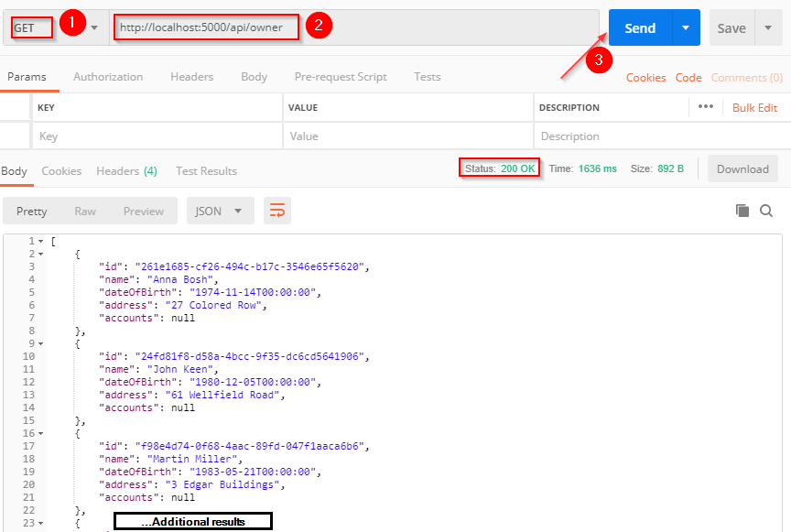Switch to the Authorization tab
Image resolution: width=791 pixels, height=532 pixels.
pyautogui.click(x=108, y=77)
